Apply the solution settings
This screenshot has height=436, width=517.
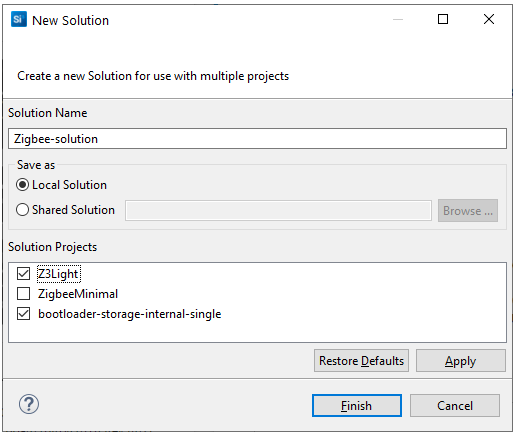click(x=461, y=361)
